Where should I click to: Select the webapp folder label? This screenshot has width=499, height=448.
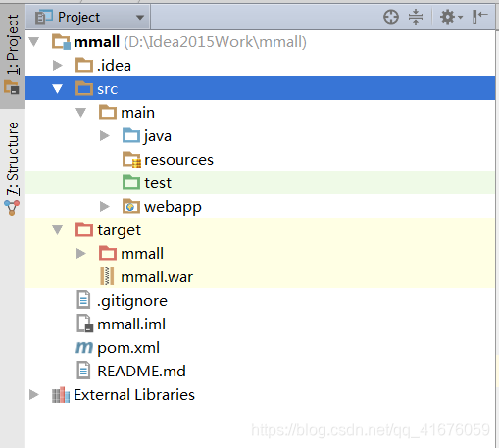click(x=173, y=208)
